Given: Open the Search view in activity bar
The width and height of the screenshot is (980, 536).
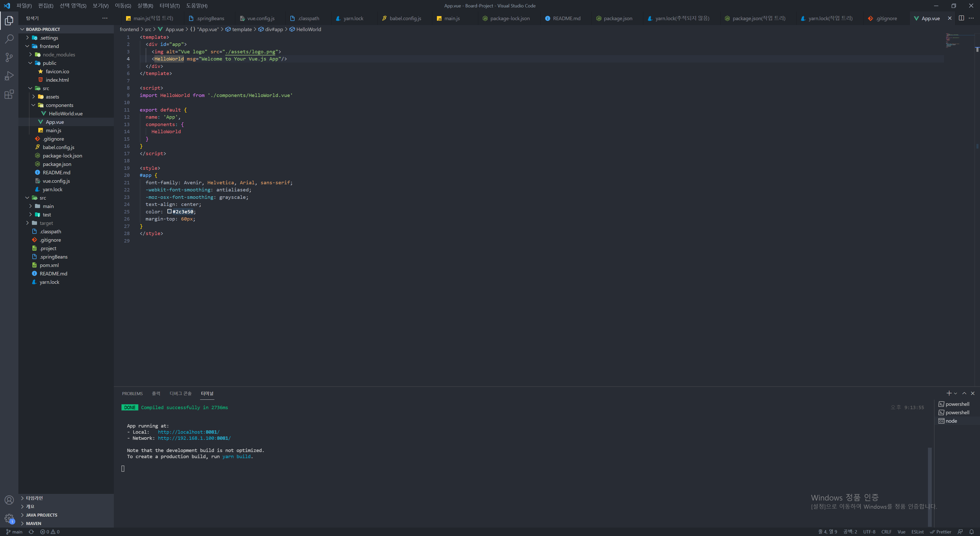Looking at the screenshot, I should [x=9, y=39].
